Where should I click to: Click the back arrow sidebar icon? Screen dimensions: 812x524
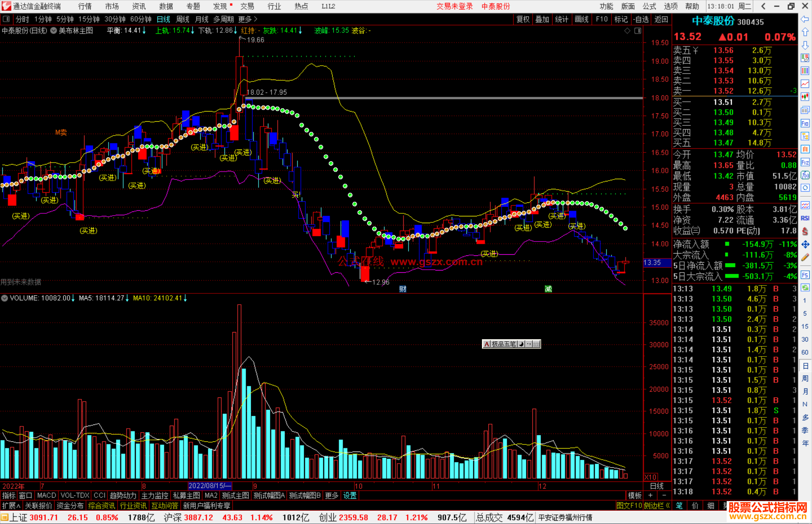click(805, 19)
